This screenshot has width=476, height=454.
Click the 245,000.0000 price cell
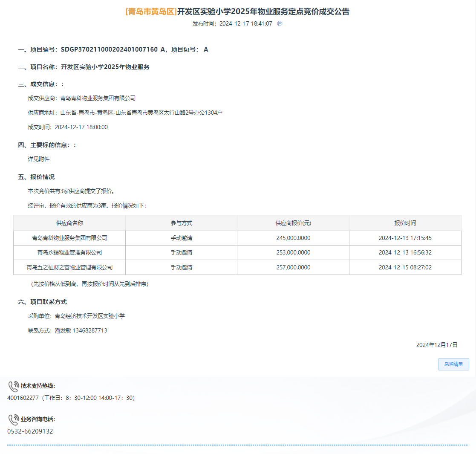tap(293, 238)
